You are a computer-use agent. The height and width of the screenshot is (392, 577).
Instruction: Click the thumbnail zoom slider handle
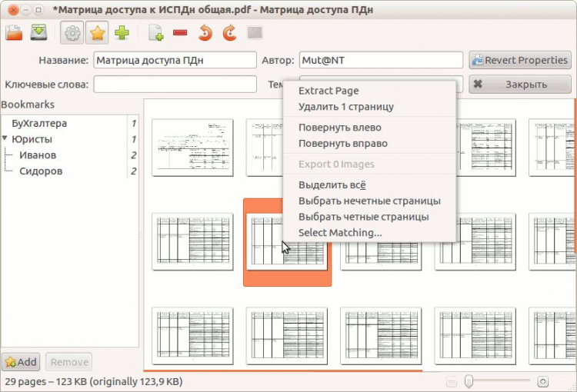(x=469, y=381)
